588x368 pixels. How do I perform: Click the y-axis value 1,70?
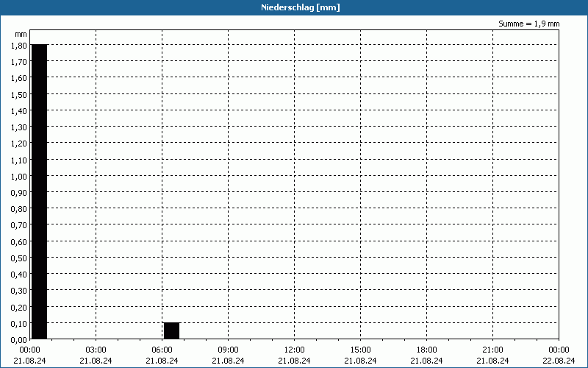coord(19,62)
